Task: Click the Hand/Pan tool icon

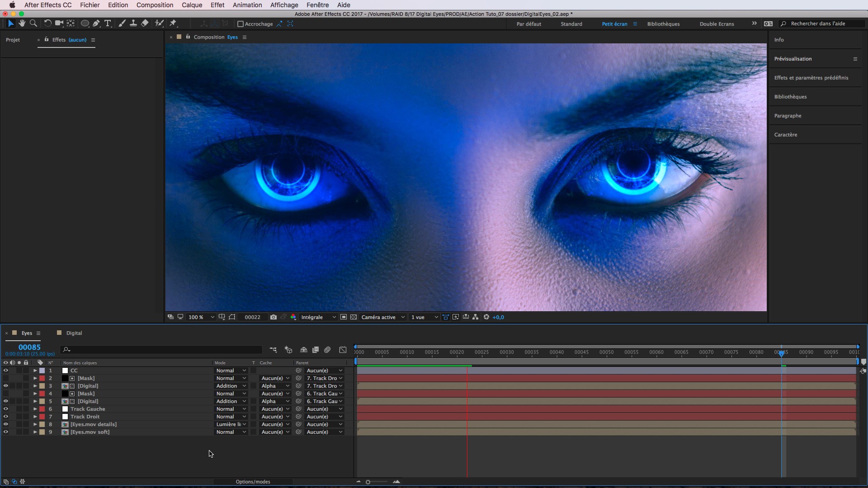Action: [21, 23]
